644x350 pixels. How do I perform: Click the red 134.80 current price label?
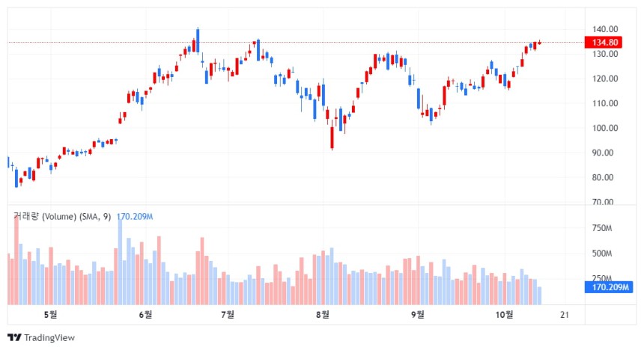click(604, 43)
